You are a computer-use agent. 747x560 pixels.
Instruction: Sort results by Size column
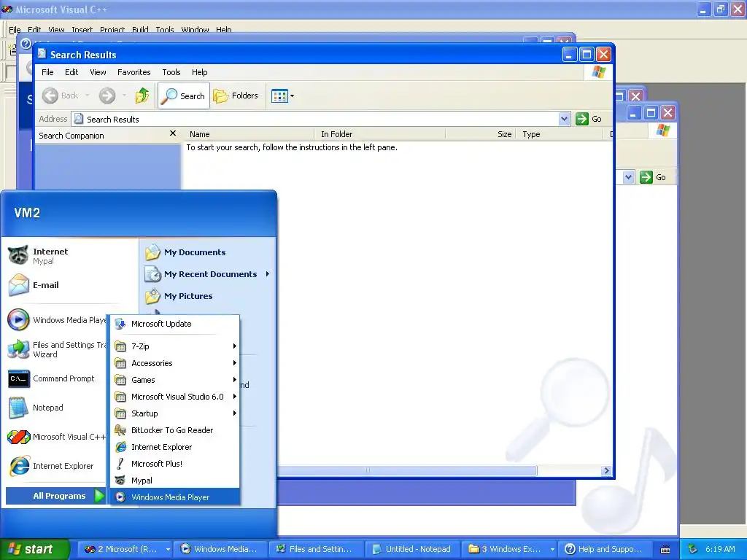pyautogui.click(x=481, y=134)
